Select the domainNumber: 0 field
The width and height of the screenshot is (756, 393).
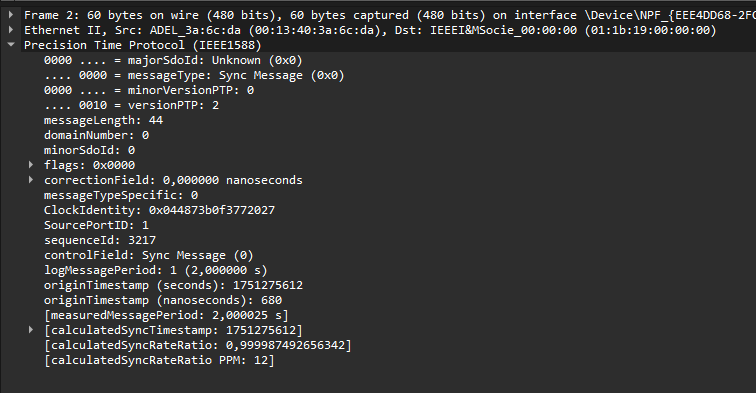[x=96, y=135]
